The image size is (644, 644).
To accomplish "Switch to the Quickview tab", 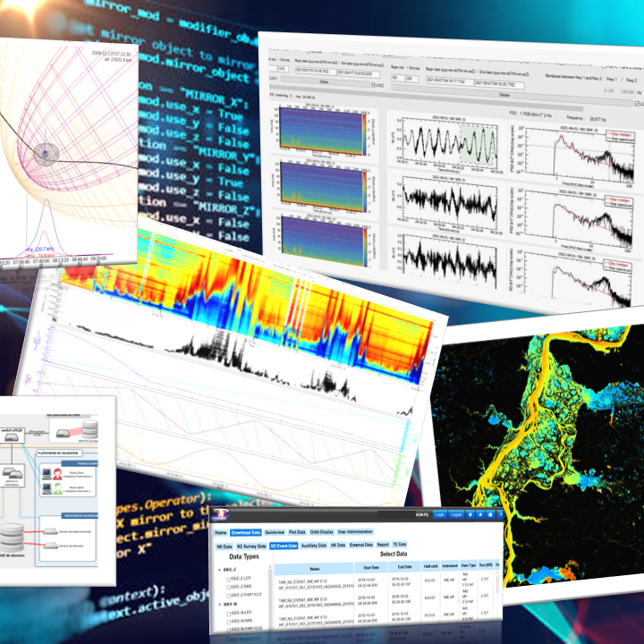I will pyautogui.click(x=275, y=532).
